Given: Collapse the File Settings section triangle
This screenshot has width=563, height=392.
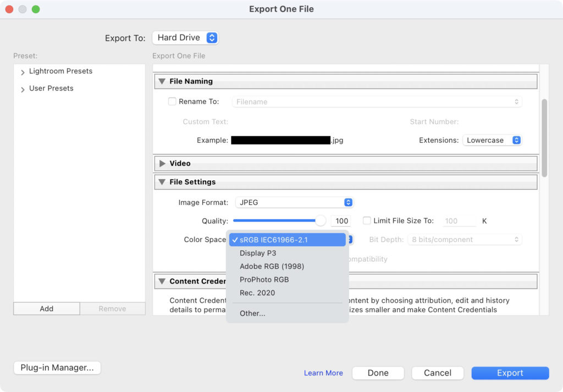Looking at the screenshot, I should point(162,182).
